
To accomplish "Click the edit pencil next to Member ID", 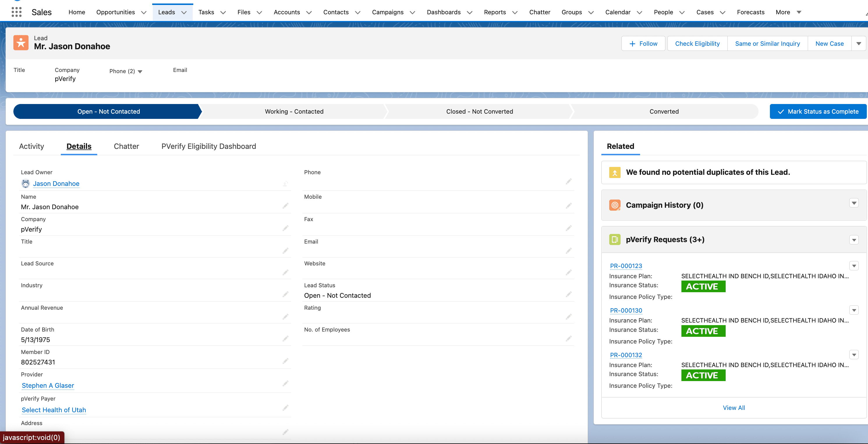I will 285,361.
